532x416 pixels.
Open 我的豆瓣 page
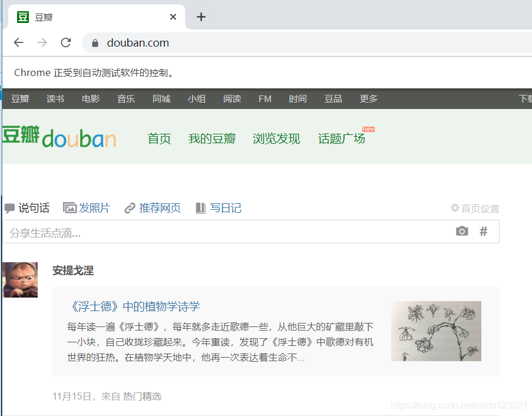point(212,138)
